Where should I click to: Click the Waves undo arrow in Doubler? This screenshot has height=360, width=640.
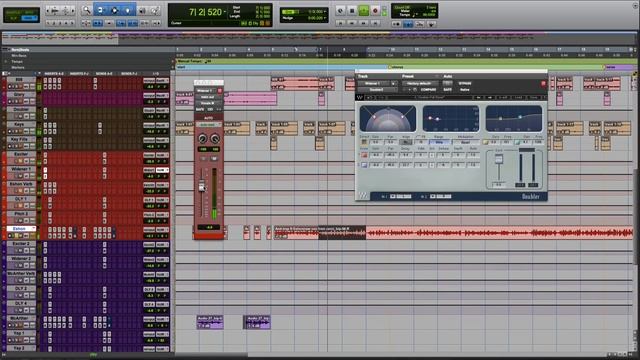[x=370, y=98]
